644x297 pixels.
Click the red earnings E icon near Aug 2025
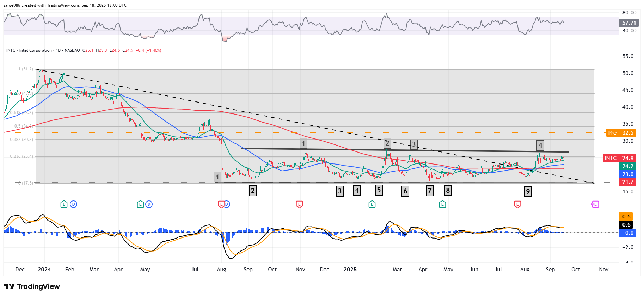click(517, 204)
